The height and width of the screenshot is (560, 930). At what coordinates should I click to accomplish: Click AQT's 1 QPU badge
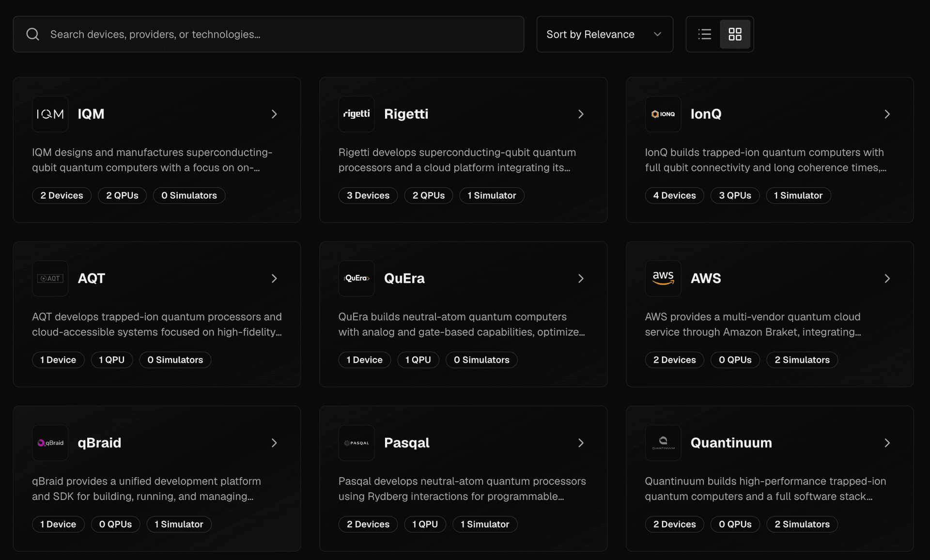point(111,360)
